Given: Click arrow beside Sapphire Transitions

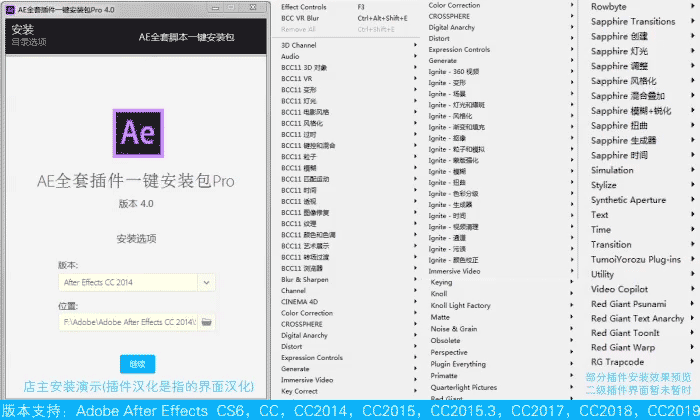Looking at the screenshot, I should [693, 21].
